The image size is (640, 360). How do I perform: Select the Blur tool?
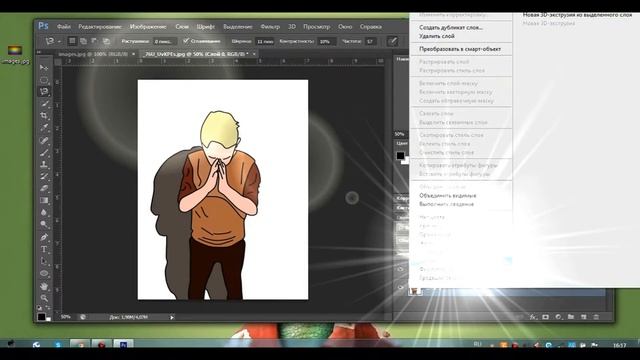pyautogui.click(x=44, y=212)
